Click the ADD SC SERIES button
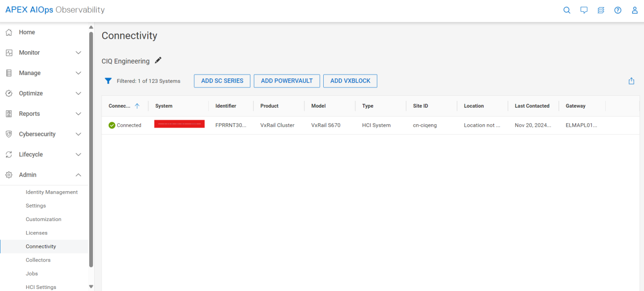The width and height of the screenshot is (644, 291). click(222, 81)
